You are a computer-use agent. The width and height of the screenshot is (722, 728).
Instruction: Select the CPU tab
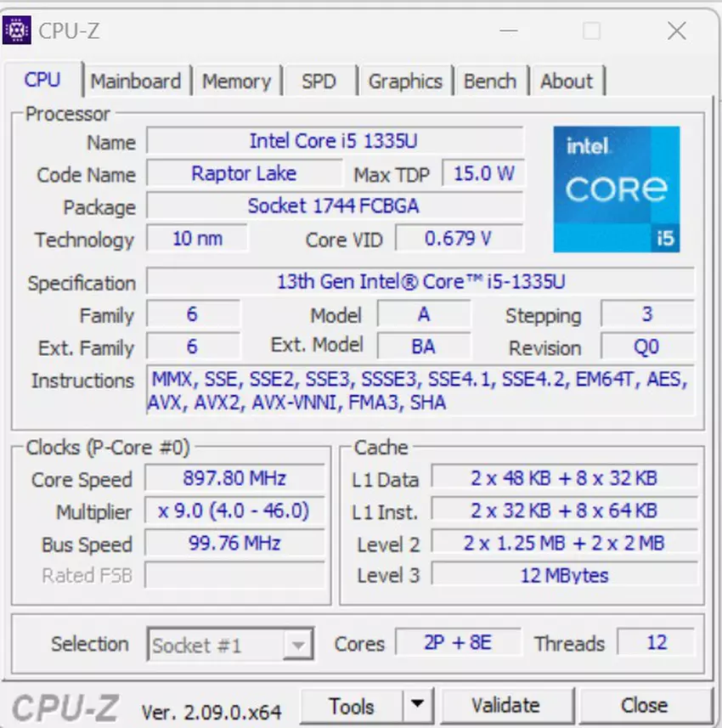point(42,80)
